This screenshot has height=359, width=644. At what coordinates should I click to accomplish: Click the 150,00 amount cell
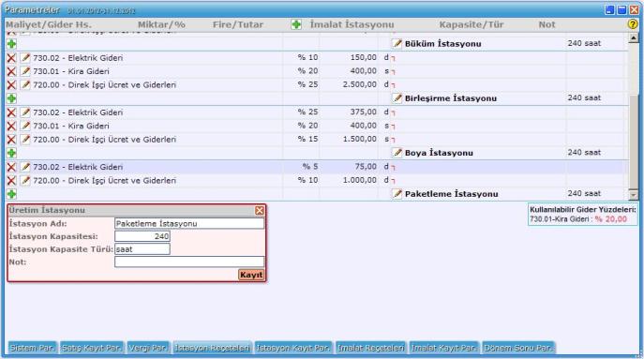[x=363, y=57]
